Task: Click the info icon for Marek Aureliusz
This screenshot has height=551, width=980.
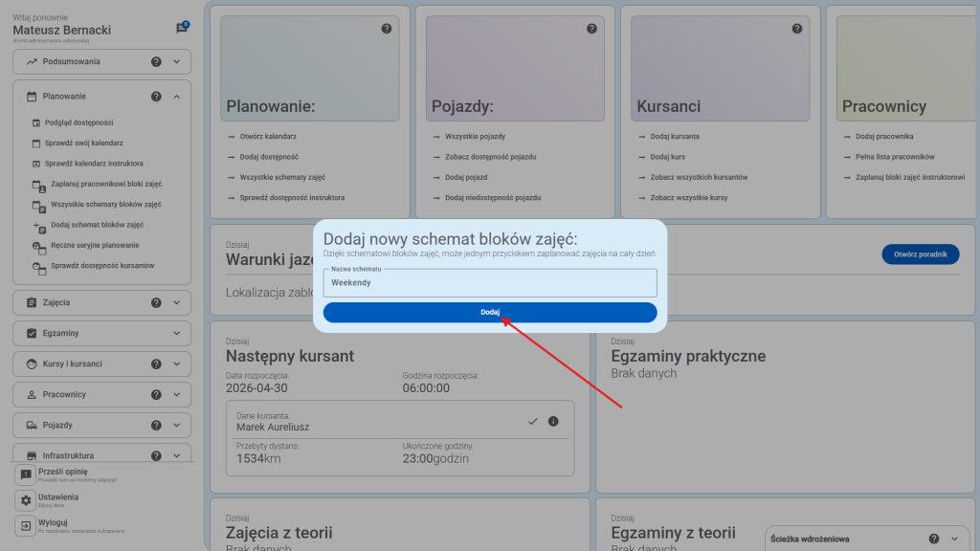Action: click(552, 422)
